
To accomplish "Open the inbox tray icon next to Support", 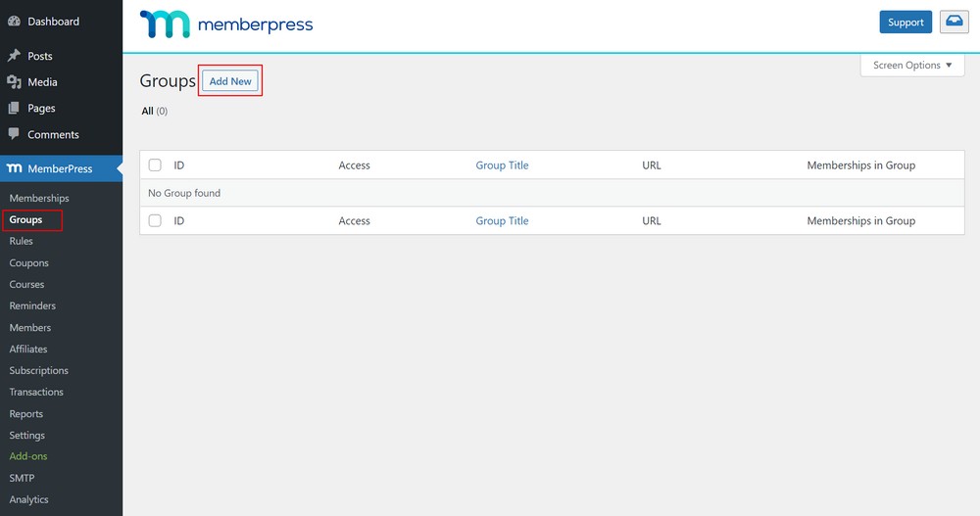I will click(954, 22).
